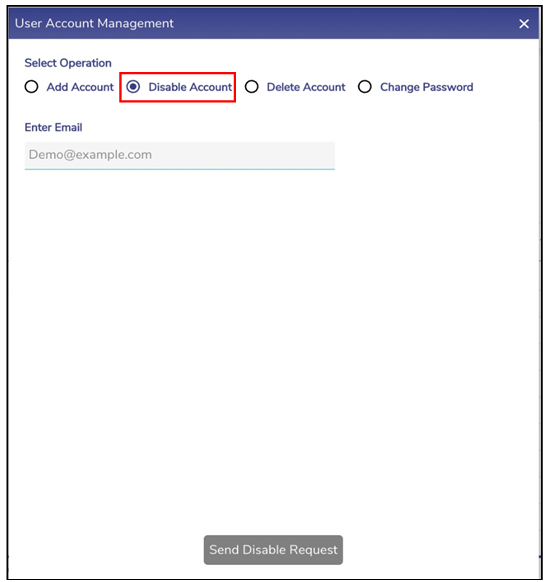545x582 pixels.
Task: Click the Enter Email field label
Action: coord(53,127)
